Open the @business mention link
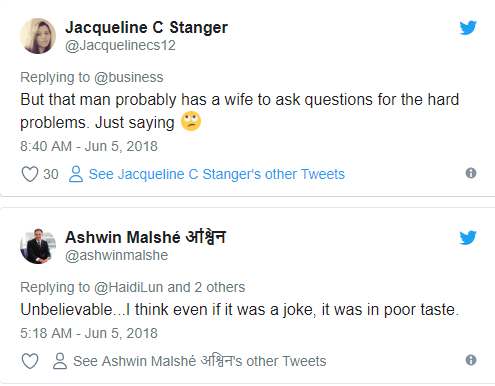This screenshot has height=386, width=495. (x=129, y=77)
